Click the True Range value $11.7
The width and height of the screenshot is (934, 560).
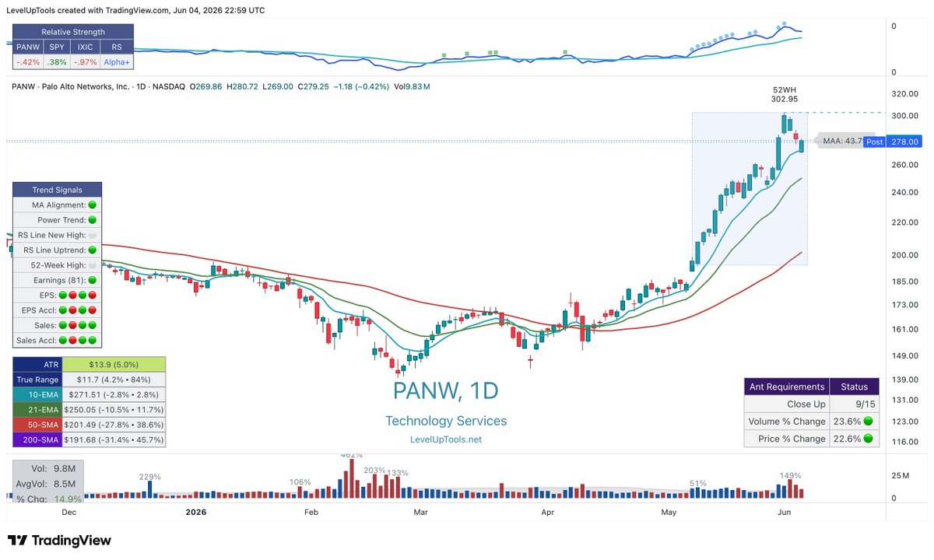[x=114, y=380]
